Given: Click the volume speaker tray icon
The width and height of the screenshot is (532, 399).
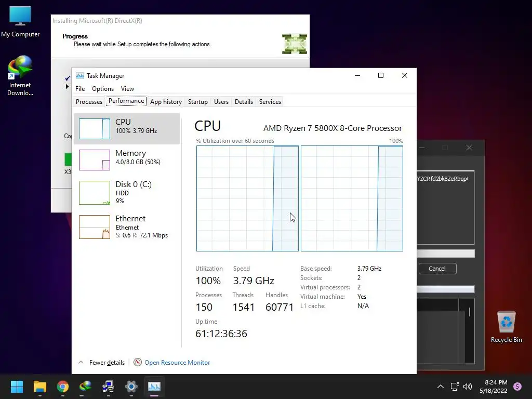Looking at the screenshot, I should [x=468, y=387].
